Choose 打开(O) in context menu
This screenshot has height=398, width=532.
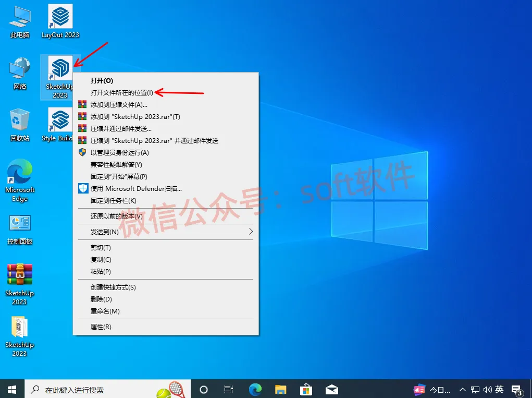point(166,80)
